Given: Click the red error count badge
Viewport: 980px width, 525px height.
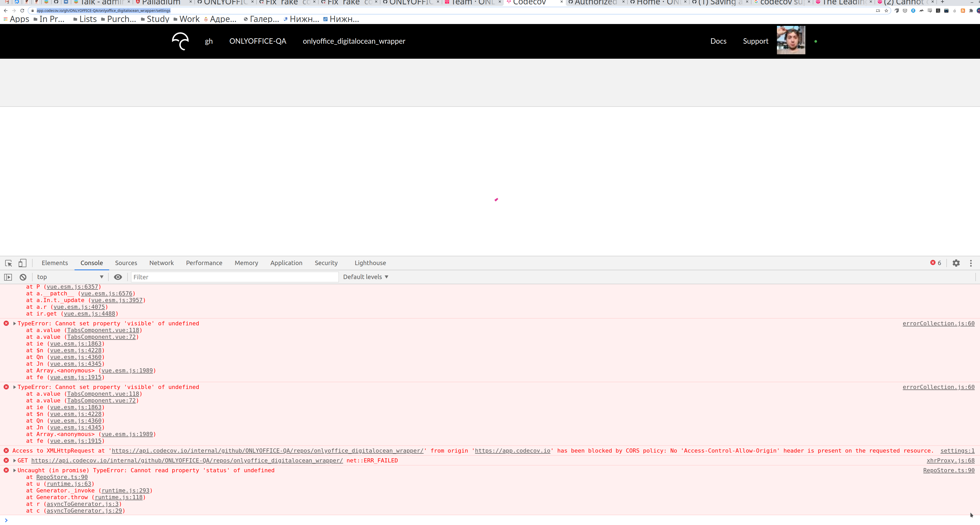Looking at the screenshot, I should tap(936, 263).
